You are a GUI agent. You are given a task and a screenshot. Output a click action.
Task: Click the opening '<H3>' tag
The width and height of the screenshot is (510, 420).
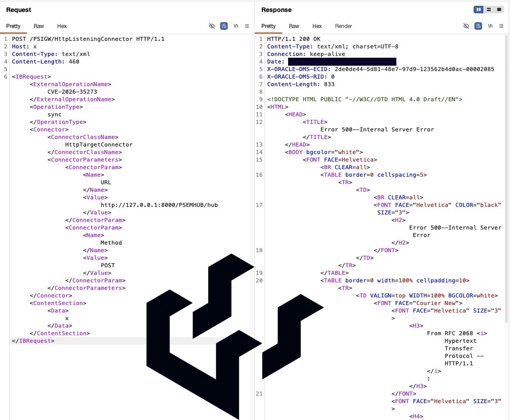[416, 325]
